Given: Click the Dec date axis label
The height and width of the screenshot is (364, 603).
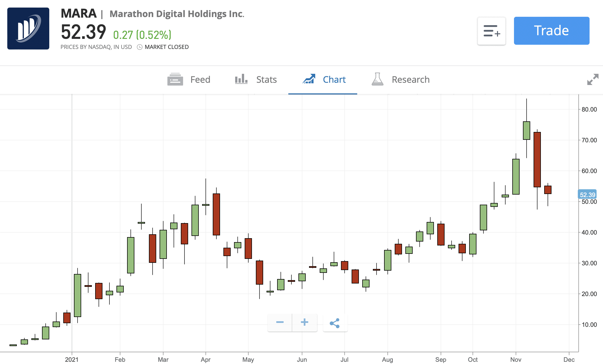Looking at the screenshot, I should [569, 360].
